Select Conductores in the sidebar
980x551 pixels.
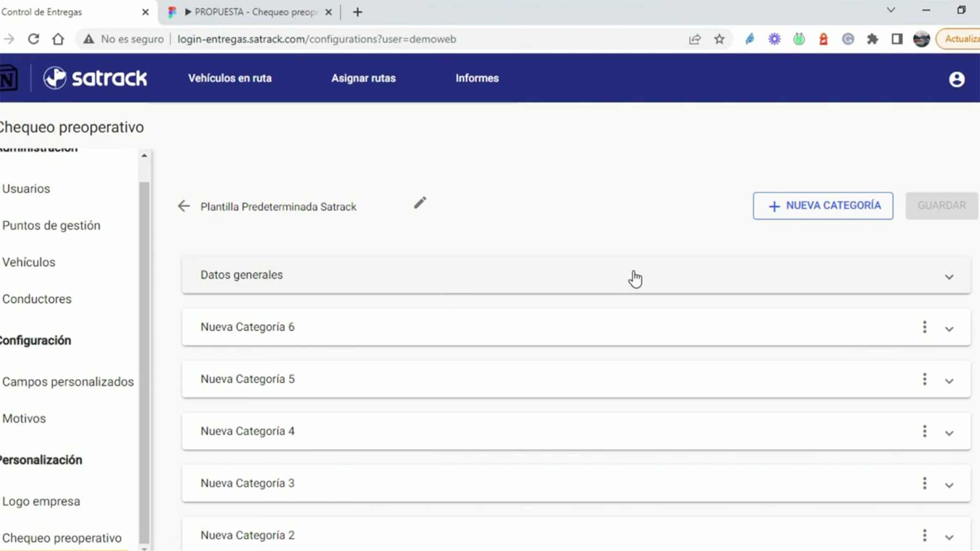pos(37,299)
